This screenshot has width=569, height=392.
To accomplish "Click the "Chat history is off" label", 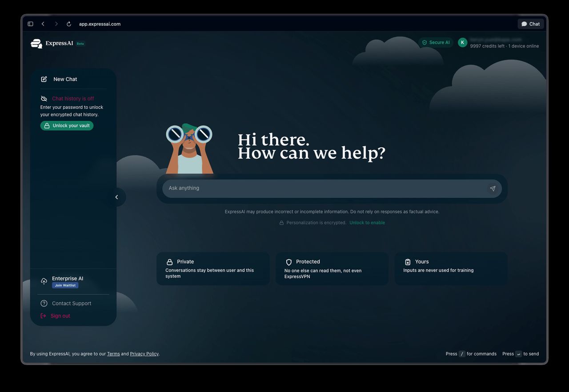I will pyautogui.click(x=73, y=99).
